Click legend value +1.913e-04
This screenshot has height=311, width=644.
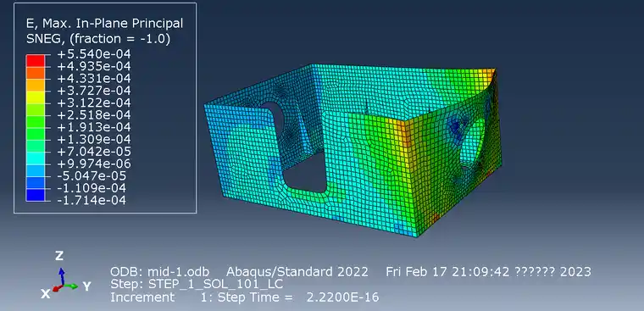click(95, 127)
